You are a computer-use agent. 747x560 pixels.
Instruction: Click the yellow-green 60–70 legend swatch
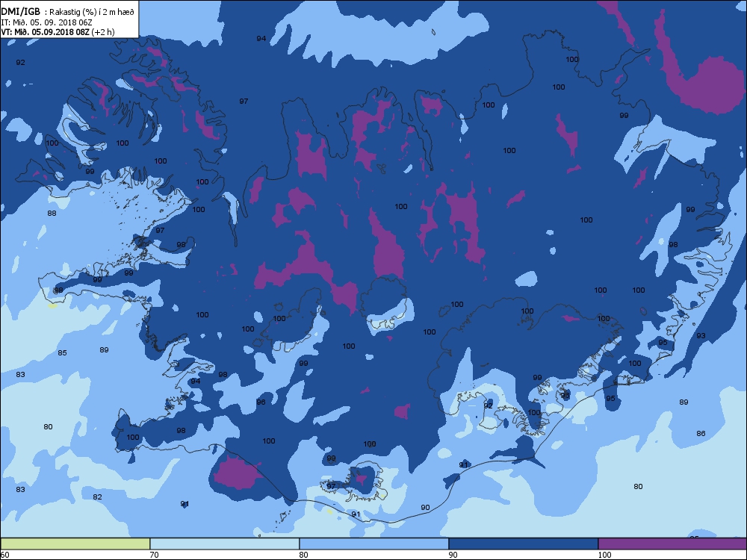click(75, 544)
